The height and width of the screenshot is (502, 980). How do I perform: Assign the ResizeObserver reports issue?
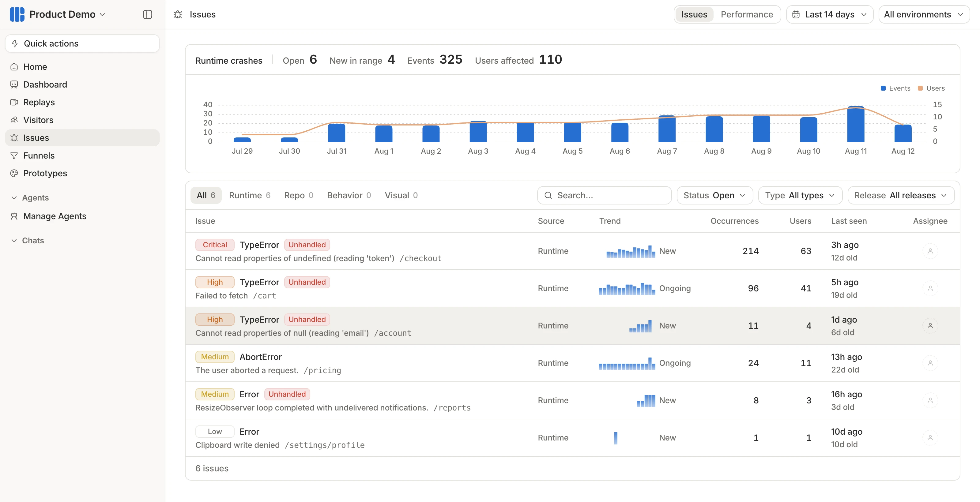(930, 400)
